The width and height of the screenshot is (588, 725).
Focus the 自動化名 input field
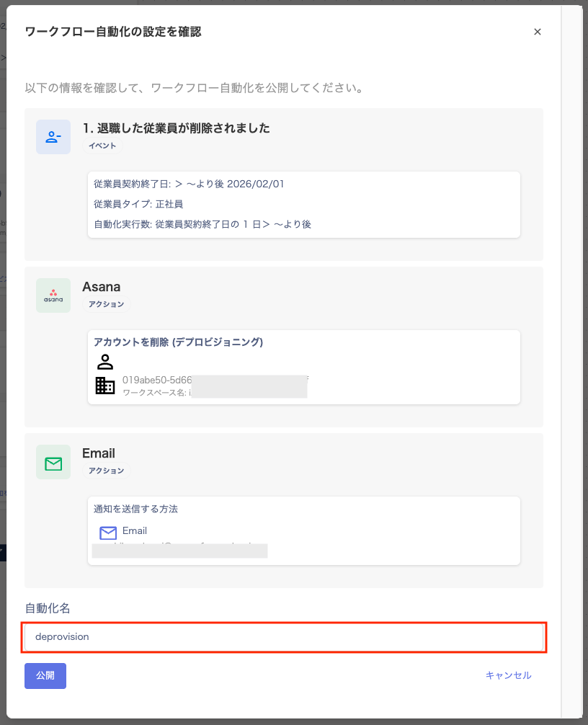click(284, 637)
